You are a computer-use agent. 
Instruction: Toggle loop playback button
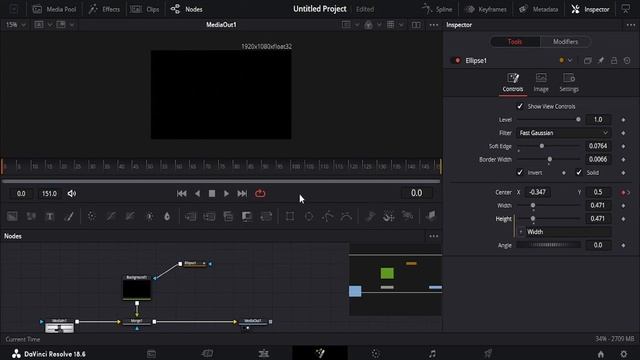point(260,193)
